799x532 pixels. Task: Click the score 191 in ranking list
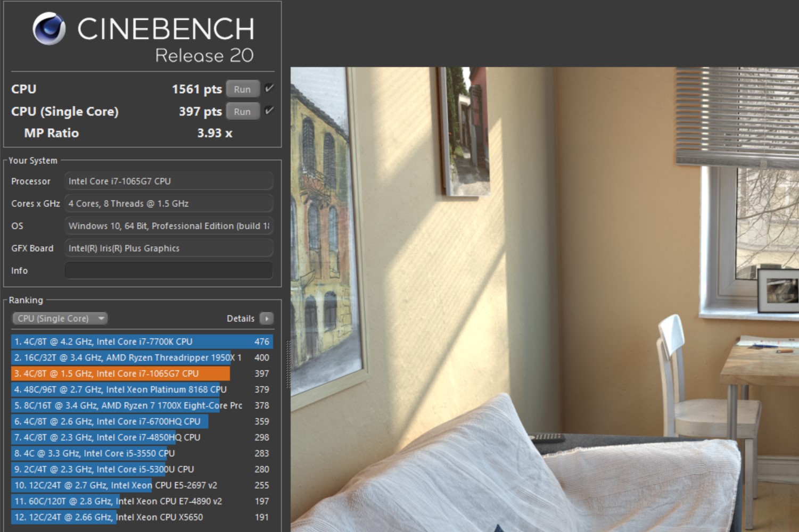tap(261, 517)
